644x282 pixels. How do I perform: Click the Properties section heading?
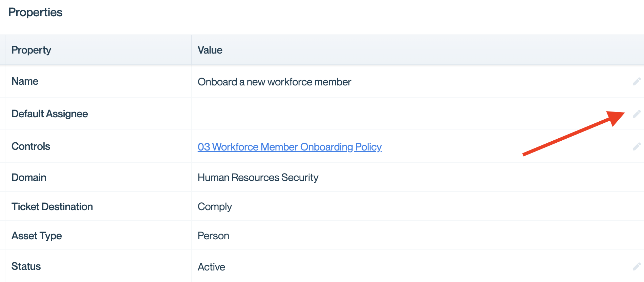point(35,13)
